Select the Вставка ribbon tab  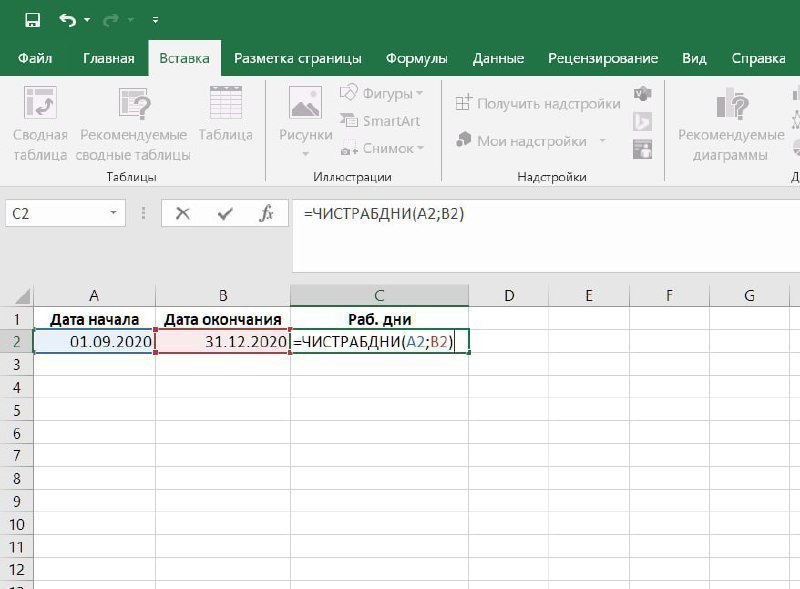click(x=184, y=58)
